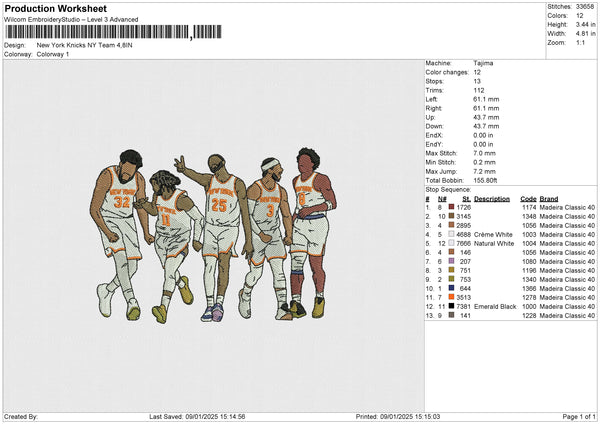The height and width of the screenshot is (424, 600).
Task: Pick the tan swatch beside stitch count 2895
Action: 452,225
